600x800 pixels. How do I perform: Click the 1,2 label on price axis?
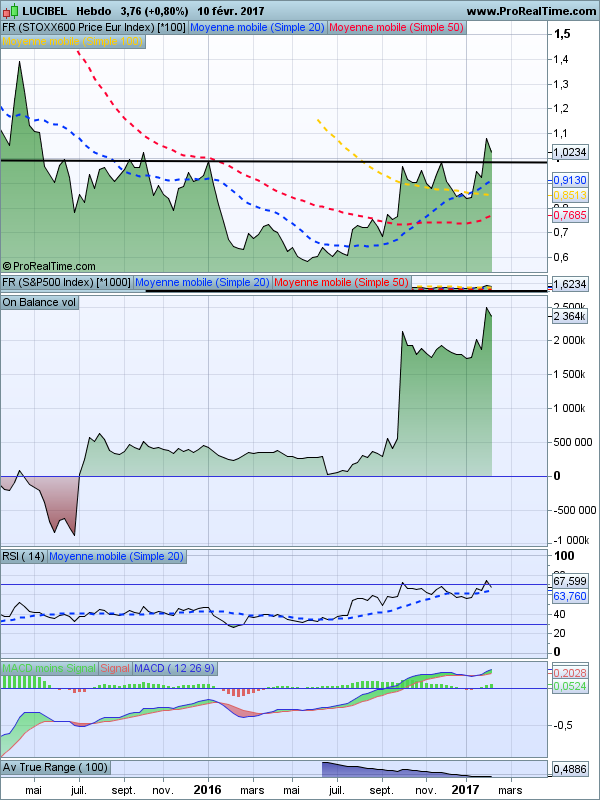tap(563, 108)
